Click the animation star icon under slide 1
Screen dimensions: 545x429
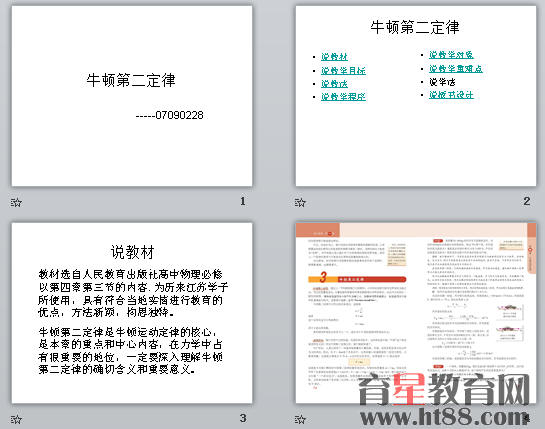[16, 202]
